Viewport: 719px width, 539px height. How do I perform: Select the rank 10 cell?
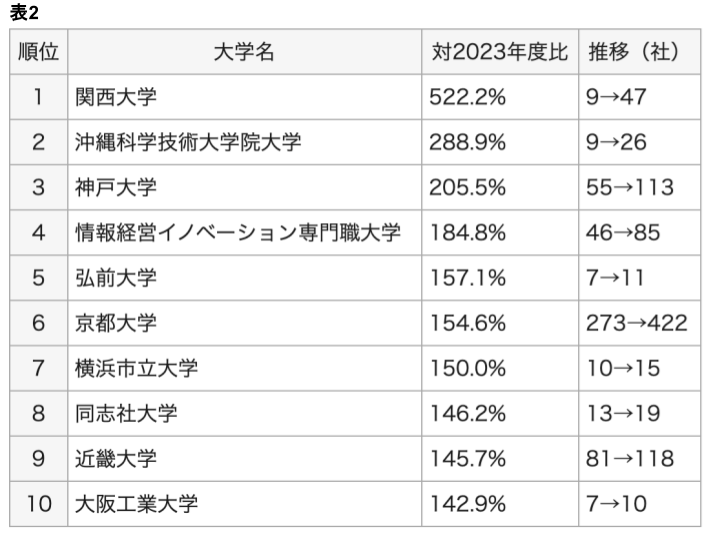click(x=38, y=503)
